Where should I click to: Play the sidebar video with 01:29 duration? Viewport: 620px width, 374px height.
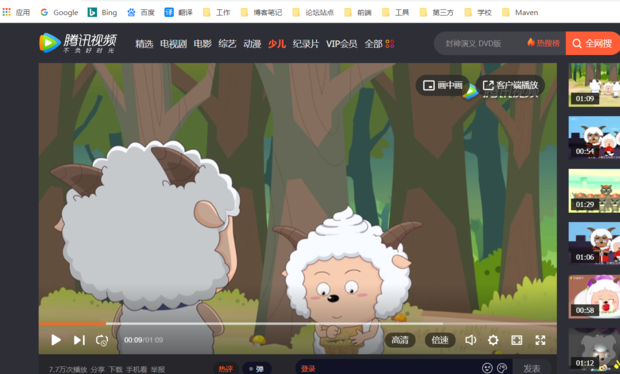[x=594, y=191]
